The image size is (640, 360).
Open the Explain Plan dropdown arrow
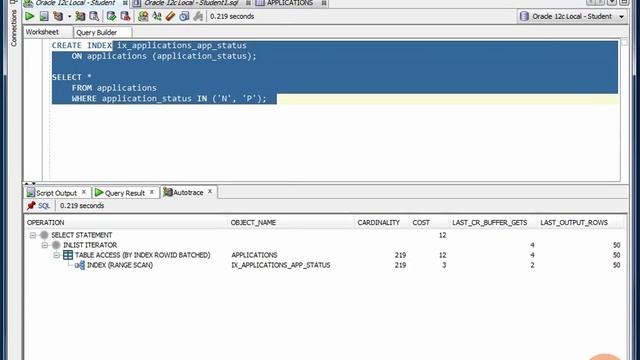[x=69, y=17]
